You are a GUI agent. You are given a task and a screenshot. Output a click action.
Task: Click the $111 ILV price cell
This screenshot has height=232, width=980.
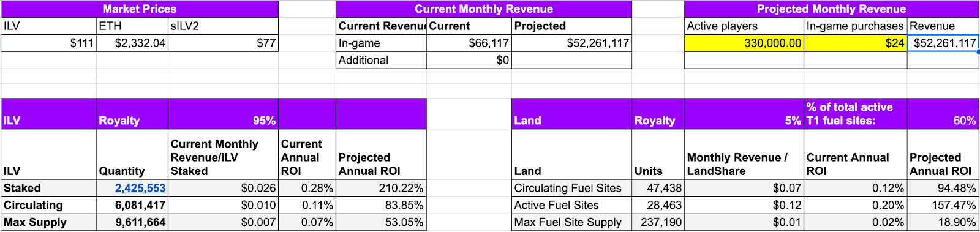click(x=48, y=43)
